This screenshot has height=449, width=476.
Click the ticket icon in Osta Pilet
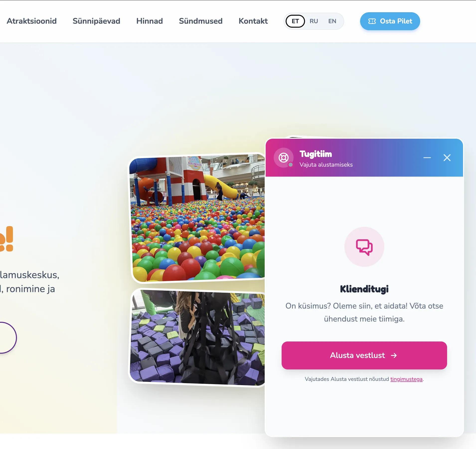pos(372,21)
